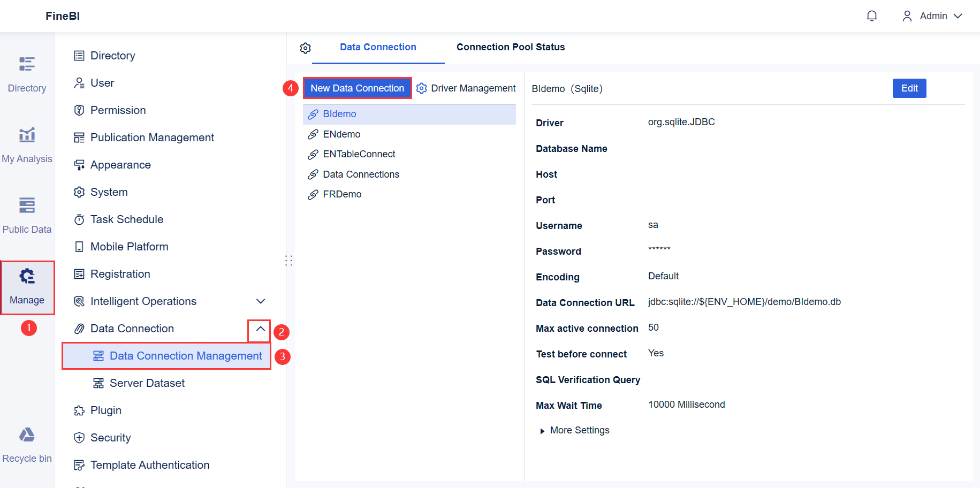Screen dimensions: 980x488
Task: Open the Manage section in the sidebar
Action: 27,287
